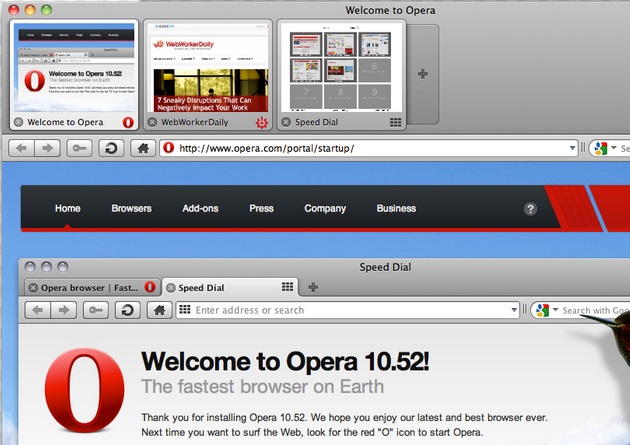Click Google icon in outer search field
The width and height of the screenshot is (630, 445).
tap(601, 149)
